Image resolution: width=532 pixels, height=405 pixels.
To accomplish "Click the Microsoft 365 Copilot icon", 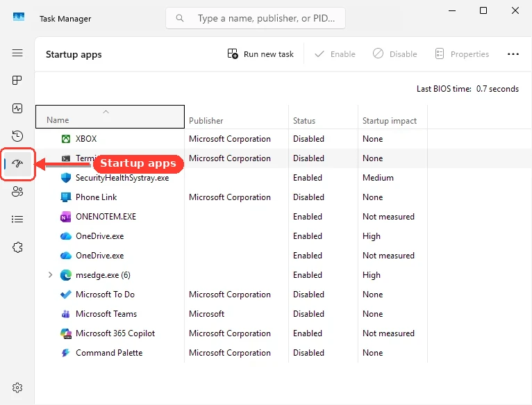I will (66, 333).
